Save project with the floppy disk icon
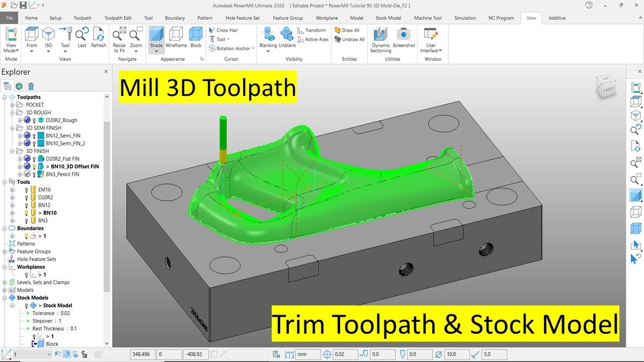 (24, 5)
